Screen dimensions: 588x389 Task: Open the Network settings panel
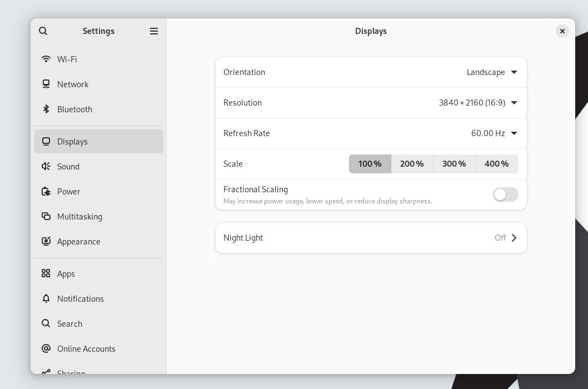[x=98, y=84]
